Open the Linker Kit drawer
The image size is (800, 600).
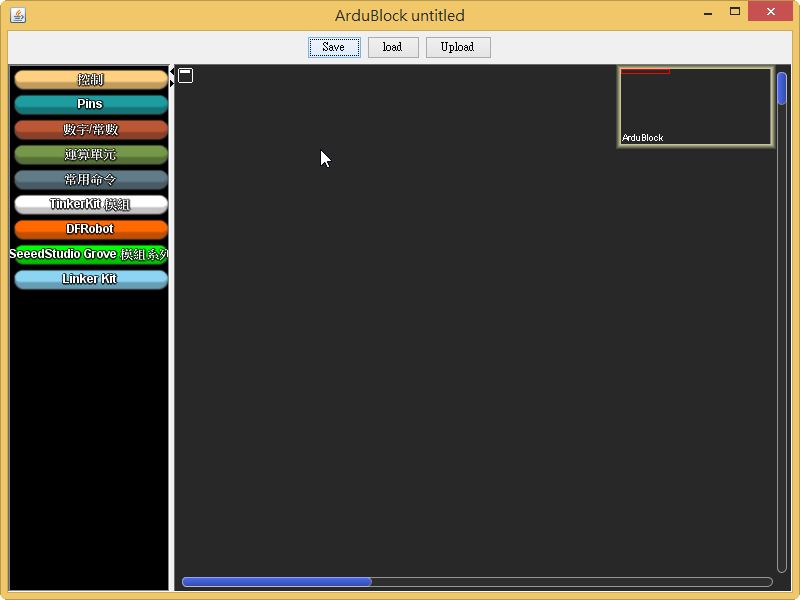[x=90, y=279]
